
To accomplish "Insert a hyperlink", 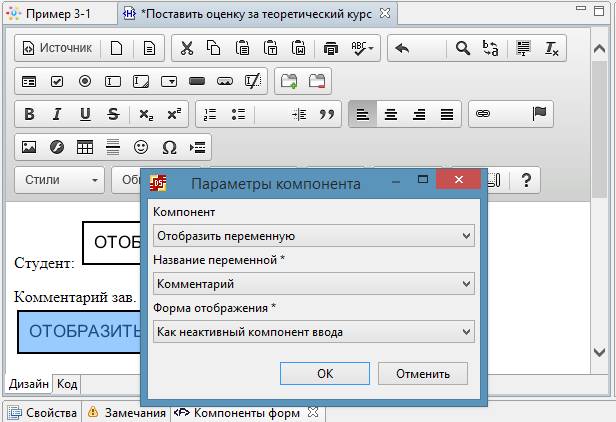I will coord(483,114).
